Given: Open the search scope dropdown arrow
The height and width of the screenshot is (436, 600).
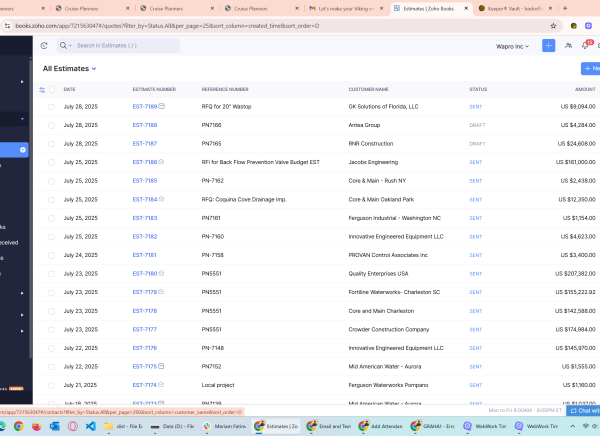Looking at the screenshot, I should click(x=70, y=46).
